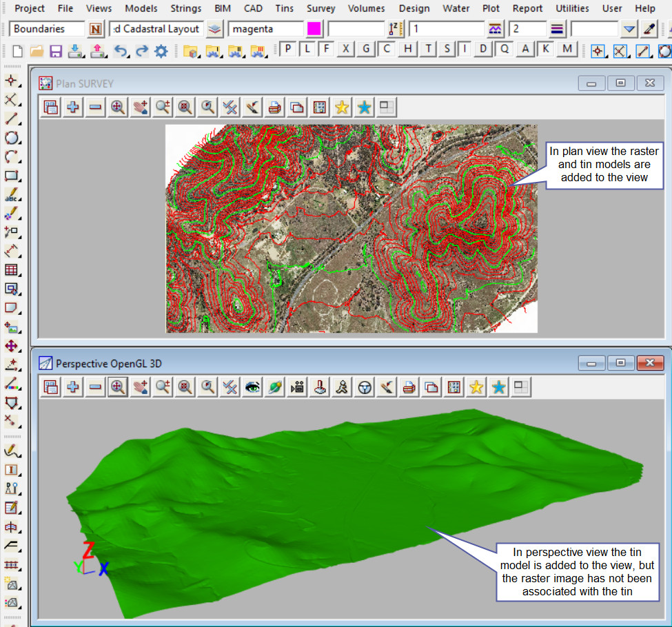
Task: Click the plus add-model icon in Plan SURVEY toolbar
Action: pos(72,107)
